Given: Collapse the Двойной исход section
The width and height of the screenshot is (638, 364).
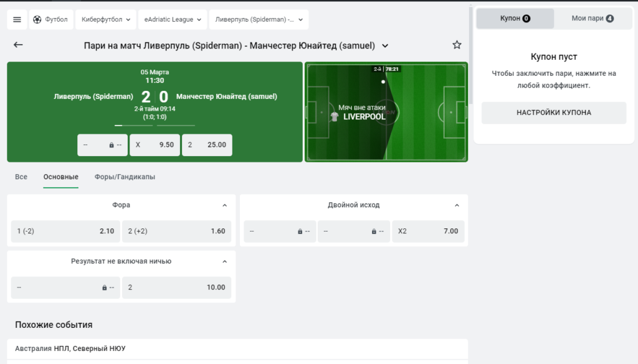Looking at the screenshot, I should pyautogui.click(x=457, y=205).
